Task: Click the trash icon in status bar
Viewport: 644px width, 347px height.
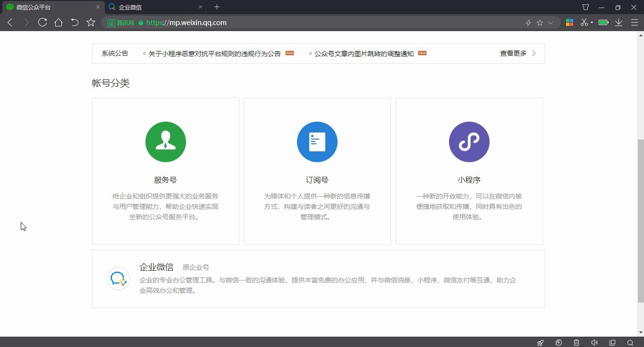Action: (x=576, y=343)
